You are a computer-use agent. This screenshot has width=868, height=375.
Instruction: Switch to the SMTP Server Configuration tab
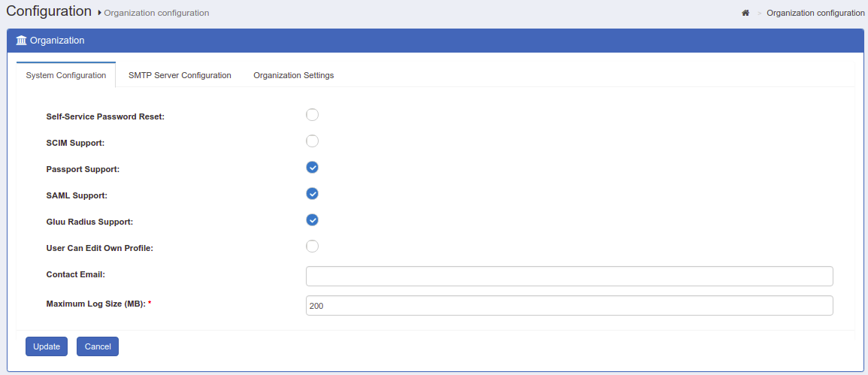pyautogui.click(x=180, y=75)
